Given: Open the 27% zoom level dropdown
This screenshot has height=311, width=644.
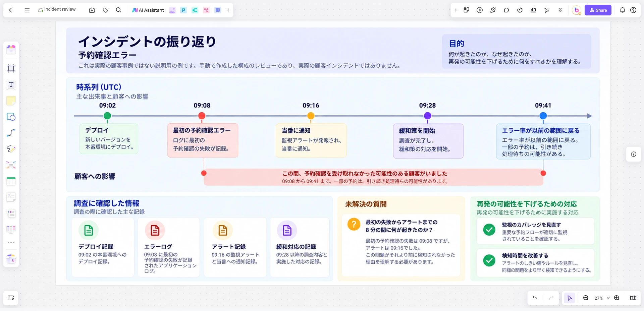Looking at the screenshot, I should (602, 298).
